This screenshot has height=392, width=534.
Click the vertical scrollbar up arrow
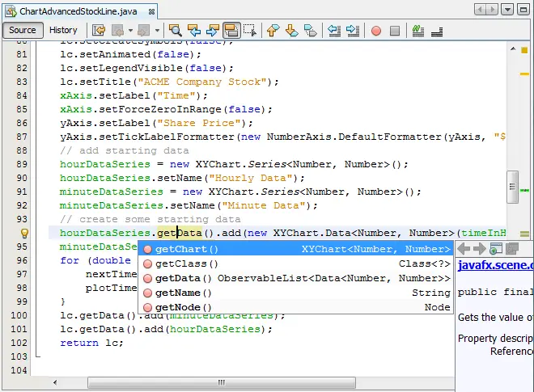[513, 49]
